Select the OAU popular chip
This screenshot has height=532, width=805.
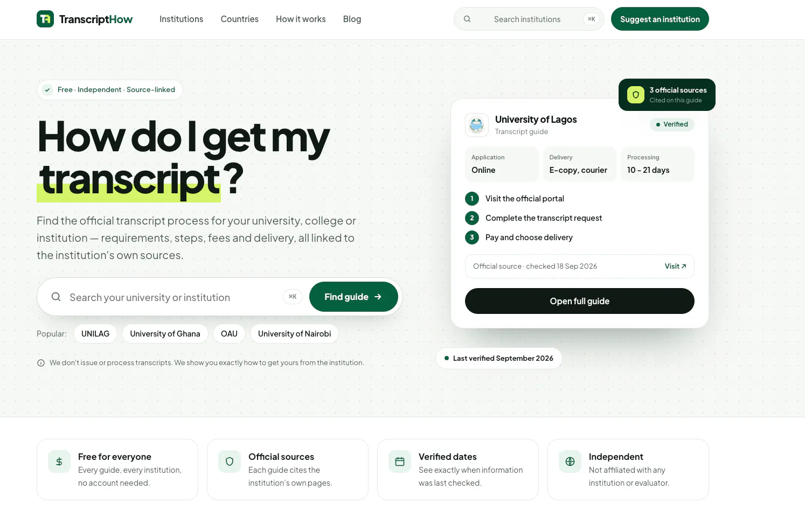point(229,334)
